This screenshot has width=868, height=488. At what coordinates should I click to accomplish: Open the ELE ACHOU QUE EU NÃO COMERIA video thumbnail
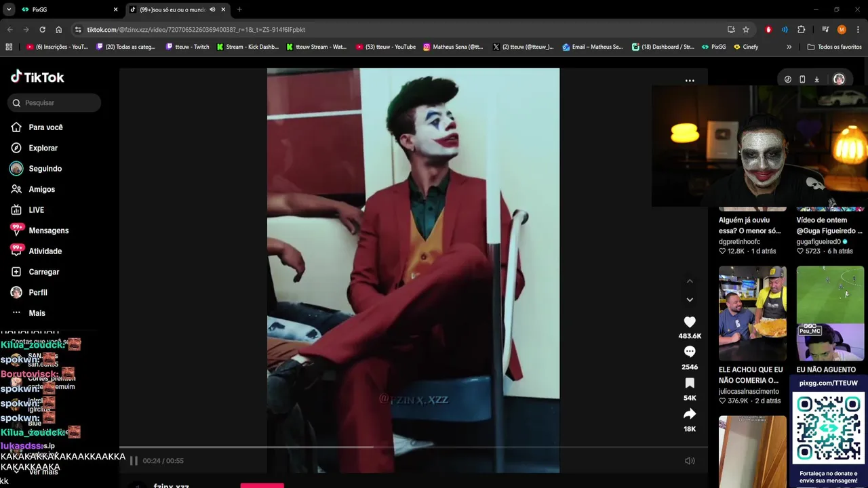pos(753,313)
